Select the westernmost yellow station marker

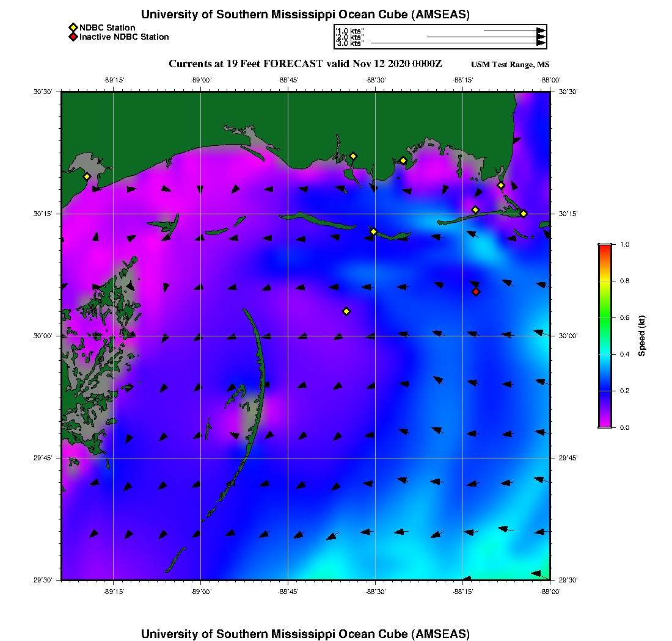[87, 176]
